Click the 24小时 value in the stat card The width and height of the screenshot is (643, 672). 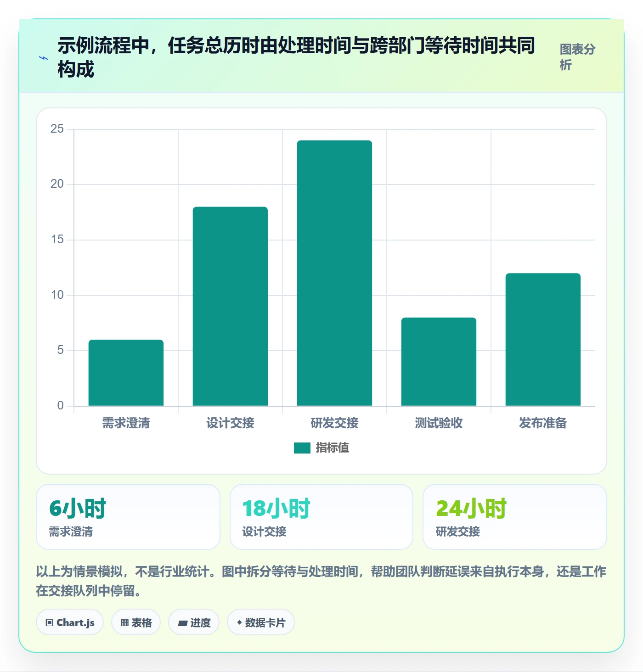click(x=471, y=509)
